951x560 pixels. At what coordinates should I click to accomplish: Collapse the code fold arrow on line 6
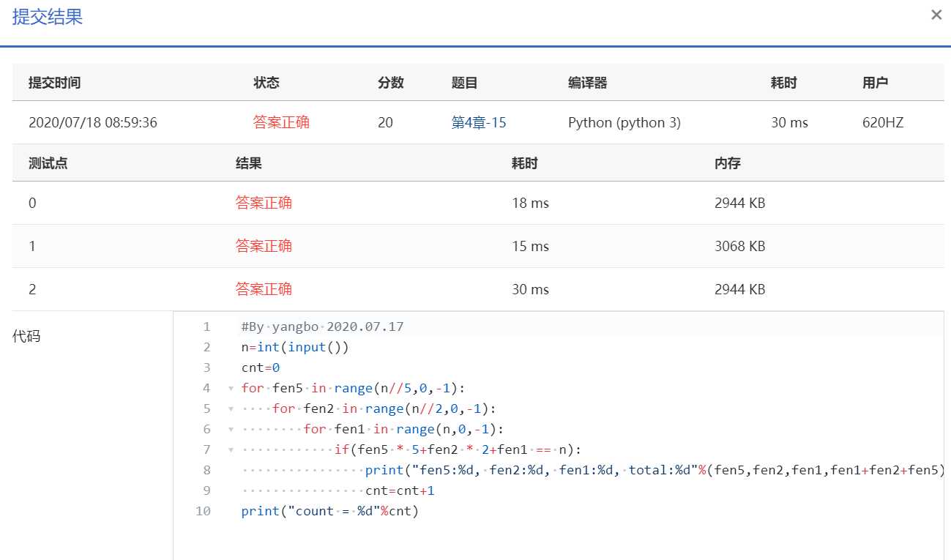[231, 429]
